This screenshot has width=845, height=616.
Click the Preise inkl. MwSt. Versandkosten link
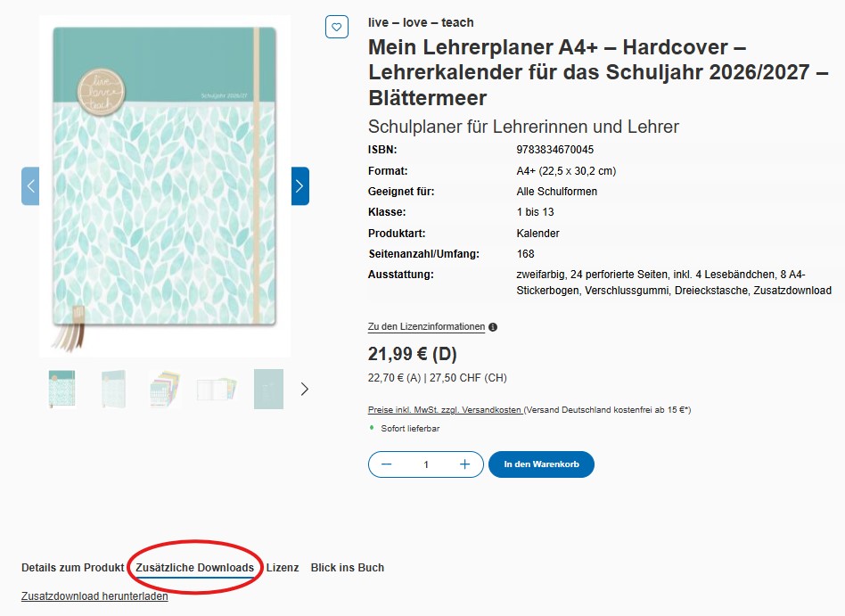[446, 410]
